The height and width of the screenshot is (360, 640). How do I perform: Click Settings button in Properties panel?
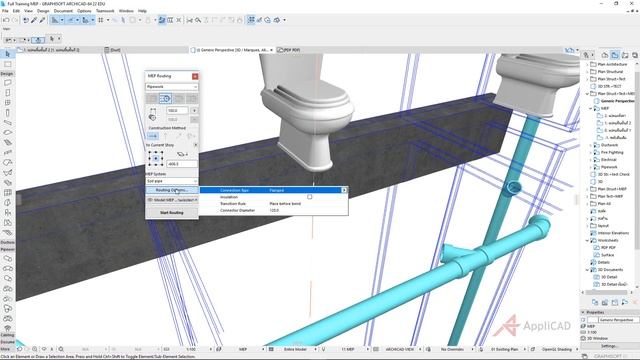609,346
